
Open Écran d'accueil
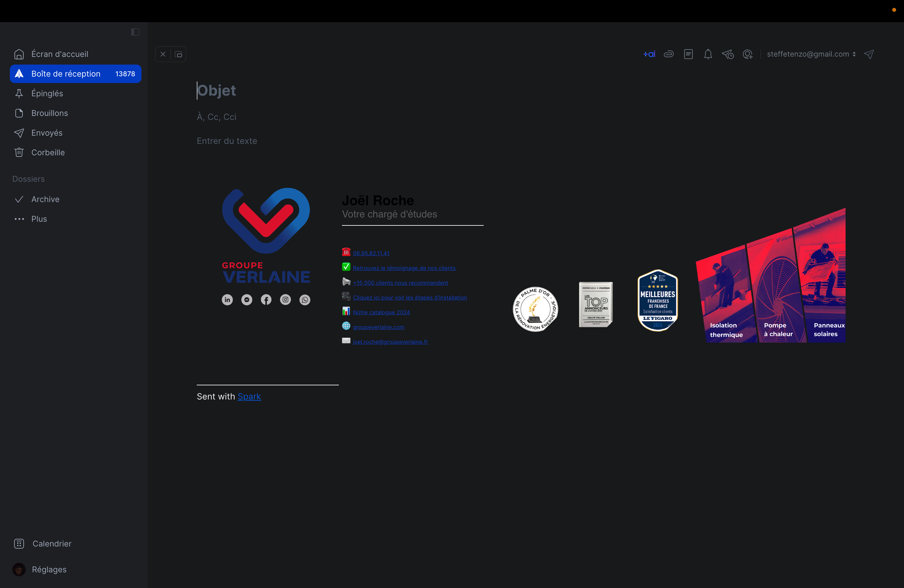click(76, 54)
